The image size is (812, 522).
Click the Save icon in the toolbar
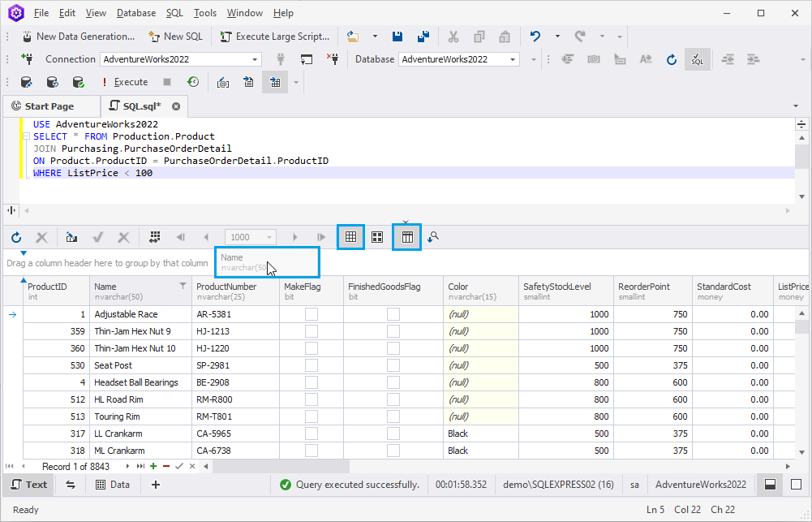[397, 37]
